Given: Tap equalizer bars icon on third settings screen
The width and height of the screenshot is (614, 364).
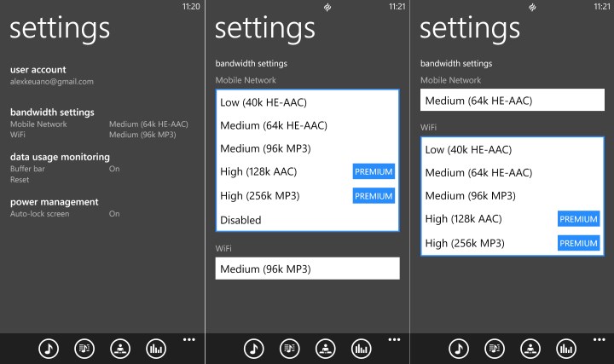Looking at the screenshot, I should tap(565, 348).
